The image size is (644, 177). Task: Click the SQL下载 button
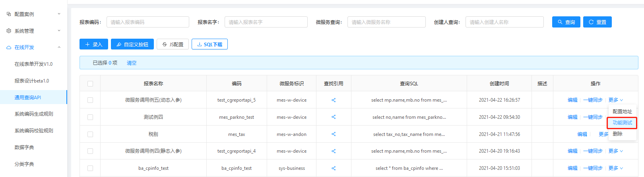209,44
